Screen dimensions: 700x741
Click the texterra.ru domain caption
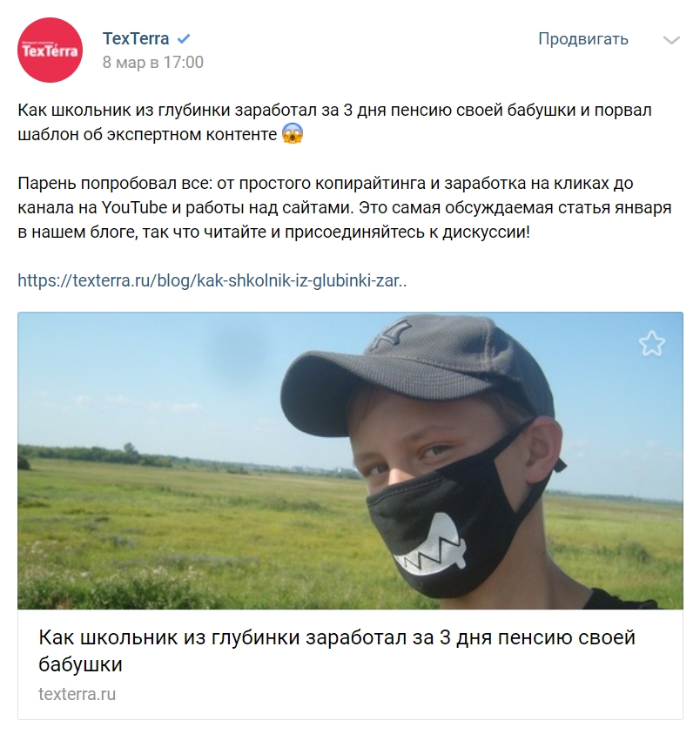pos(77,694)
